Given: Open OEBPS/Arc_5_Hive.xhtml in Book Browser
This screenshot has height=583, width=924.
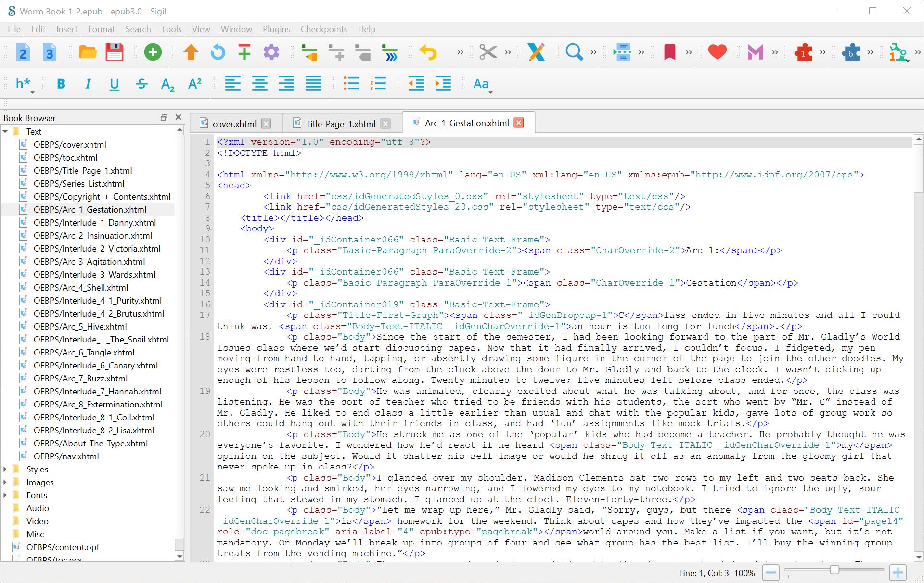Looking at the screenshot, I should [79, 326].
